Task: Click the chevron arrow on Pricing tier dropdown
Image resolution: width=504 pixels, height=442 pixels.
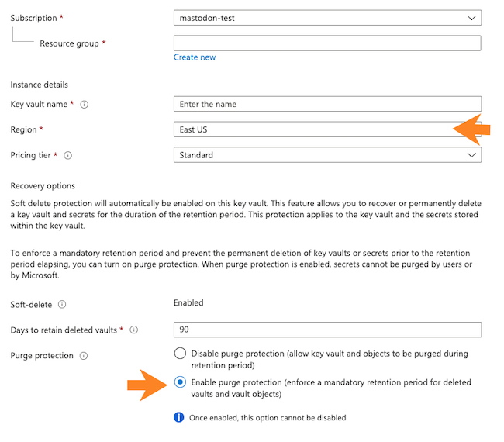Action: 472,155
